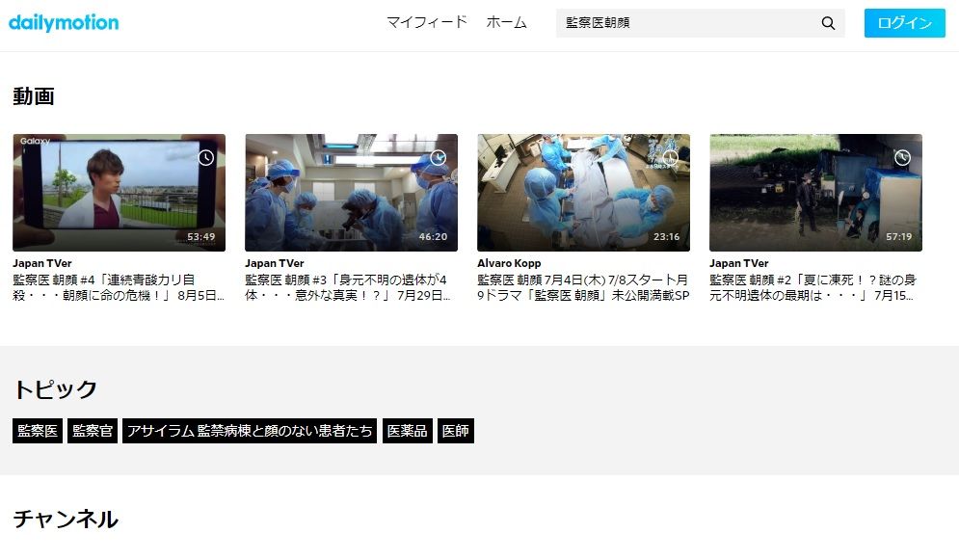Image resolution: width=959 pixels, height=560 pixels.
Task: Choose the 医薬品 topic tag
Action: point(407,431)
